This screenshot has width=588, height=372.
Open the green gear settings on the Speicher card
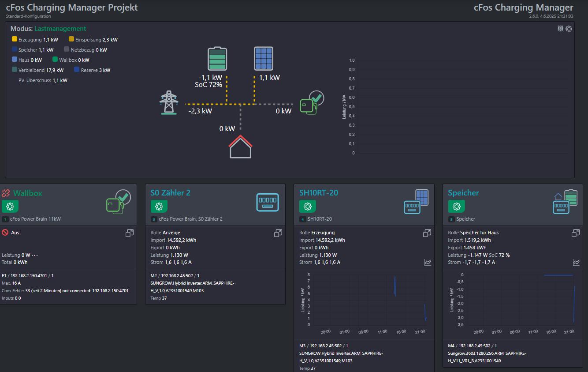tap(457, 206)
